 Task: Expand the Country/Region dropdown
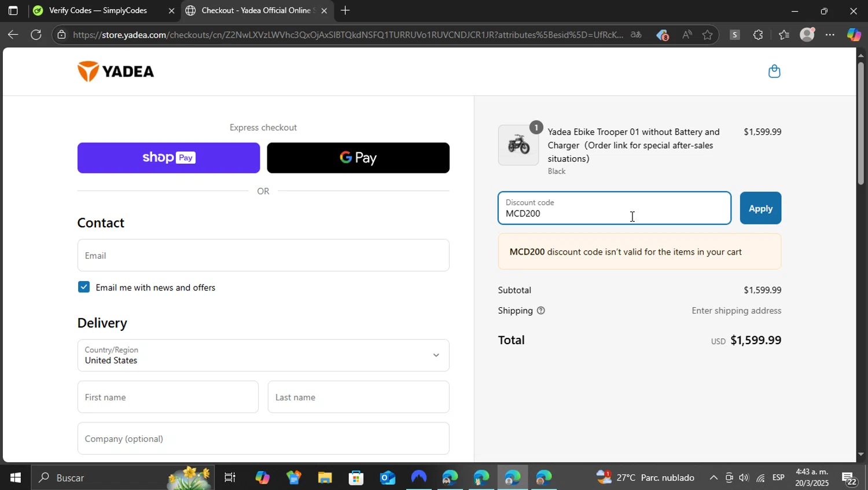coord(263,355)
